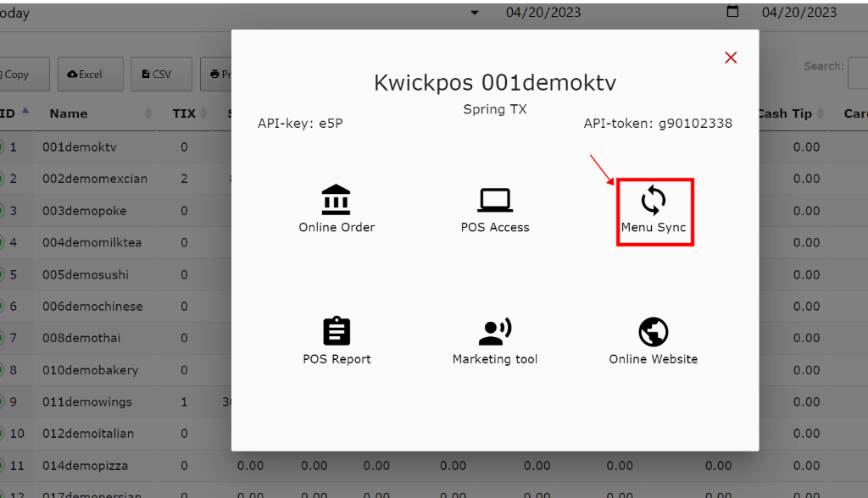Select store 012demoitalian
Viewport: 868px width, 498px height.
pos(88,434)
